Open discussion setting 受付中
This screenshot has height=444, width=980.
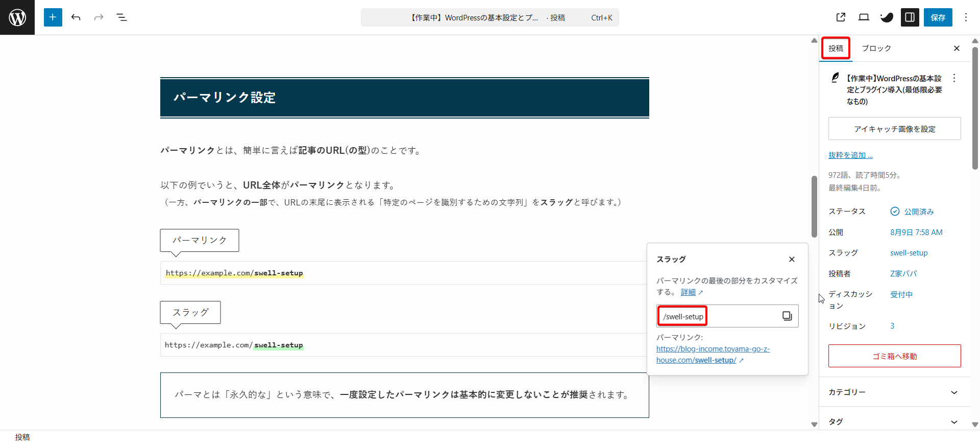click(x=901, y=295)
